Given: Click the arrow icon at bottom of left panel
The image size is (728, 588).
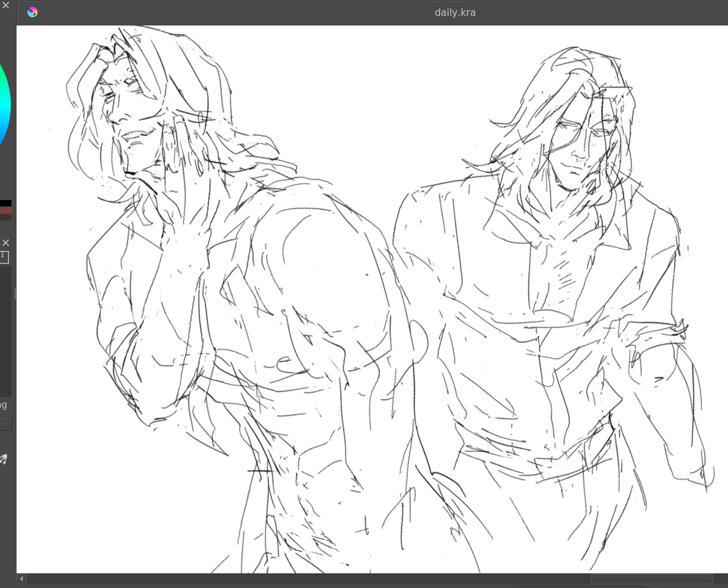Looking at the screenshot, I should 4,459.
